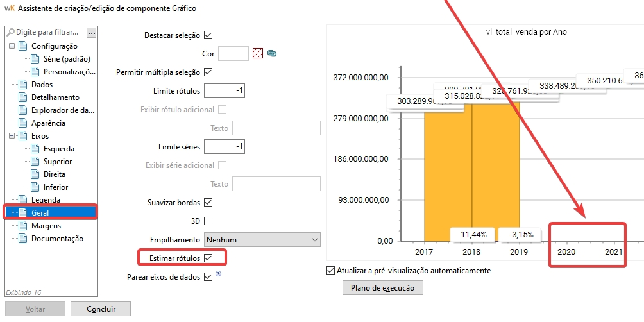Click the Dados page icon in tree

coord(23,85)
